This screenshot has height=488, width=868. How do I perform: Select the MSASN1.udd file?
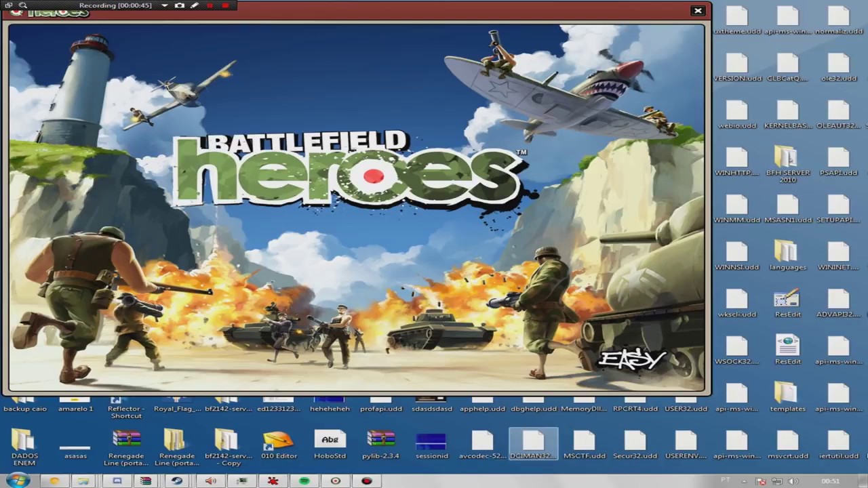coord(787,209)
